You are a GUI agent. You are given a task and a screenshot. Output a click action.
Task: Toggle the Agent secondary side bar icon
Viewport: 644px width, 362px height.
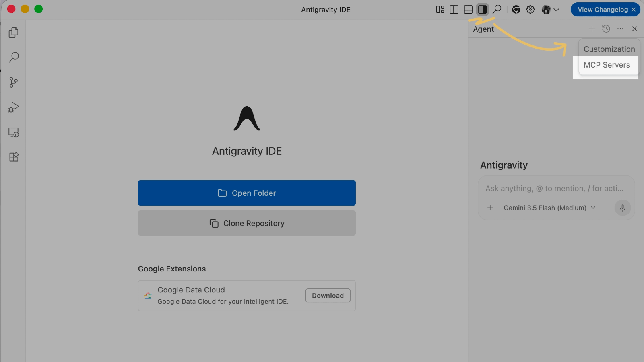pos(482,10)
